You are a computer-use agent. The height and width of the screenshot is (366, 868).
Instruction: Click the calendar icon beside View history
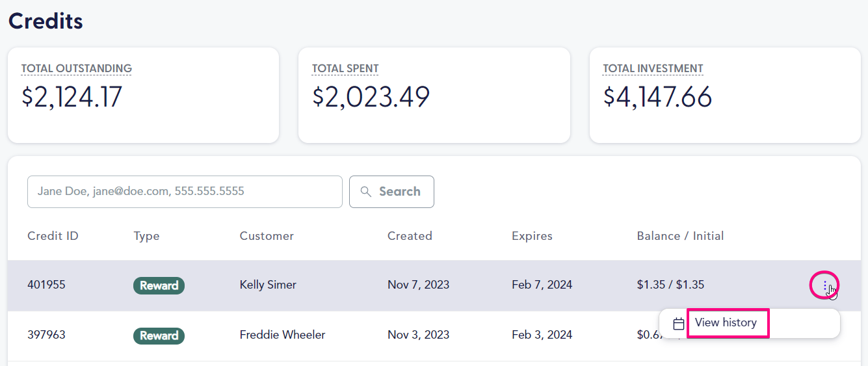click(679, 324)
